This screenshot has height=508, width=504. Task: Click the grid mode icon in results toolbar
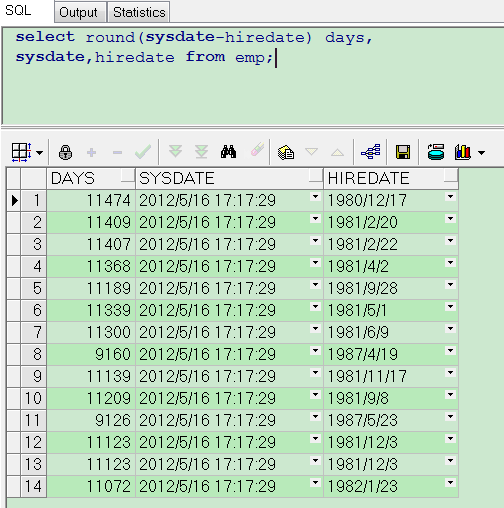click(21, 153)
